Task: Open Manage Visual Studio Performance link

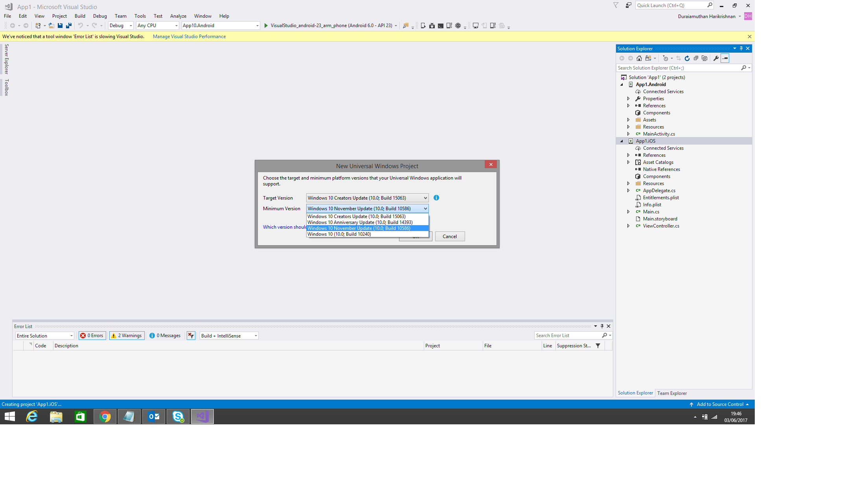Action: point(189,37)
